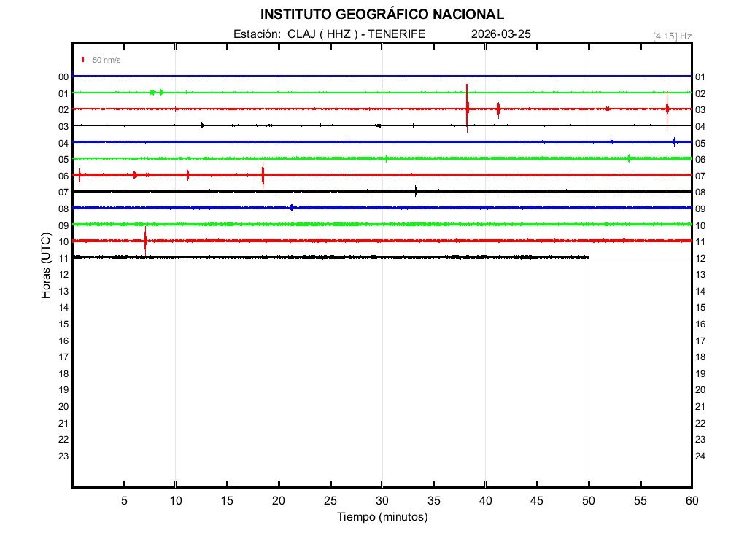The image size is (747, 560).
Task: Click the station label CLAJ ( HHZ ) - TENERIFE
Action: coord(329,34)
